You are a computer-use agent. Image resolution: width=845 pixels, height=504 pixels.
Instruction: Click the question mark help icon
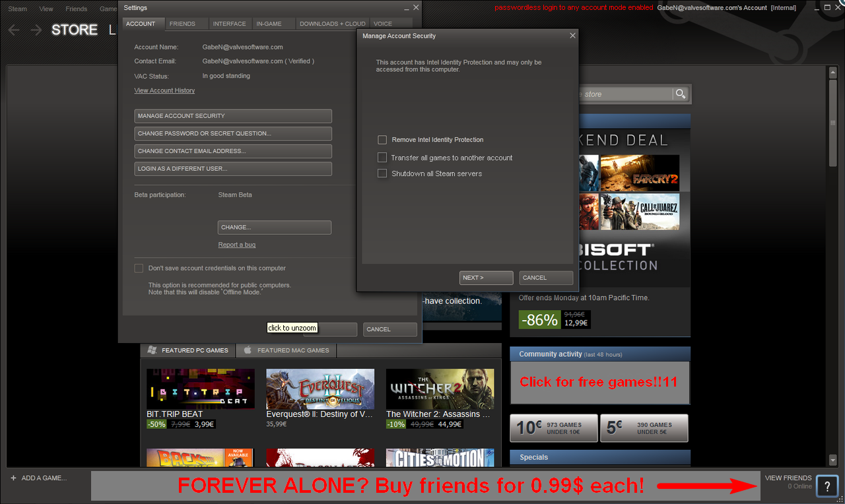(827, 486)
